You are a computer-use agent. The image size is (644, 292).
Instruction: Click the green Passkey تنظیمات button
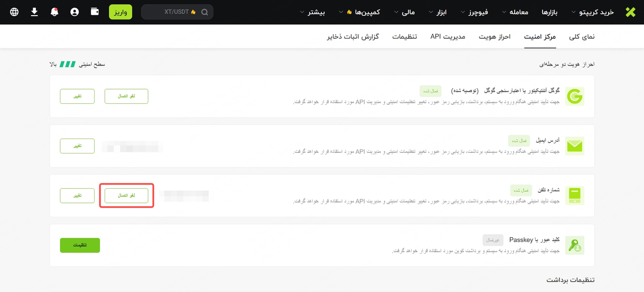click(x=80, y=245)
